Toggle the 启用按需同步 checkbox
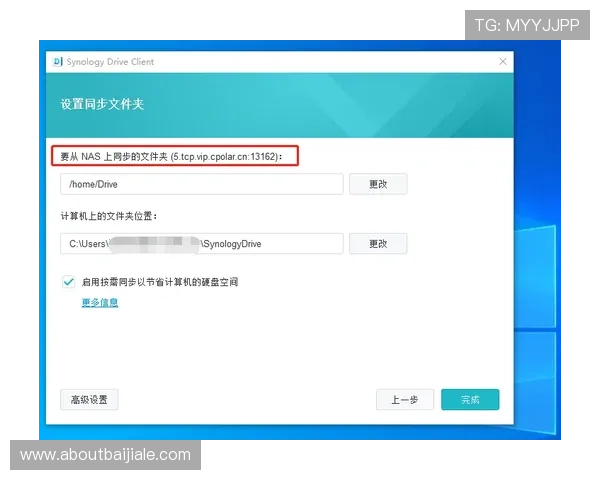 69,282
